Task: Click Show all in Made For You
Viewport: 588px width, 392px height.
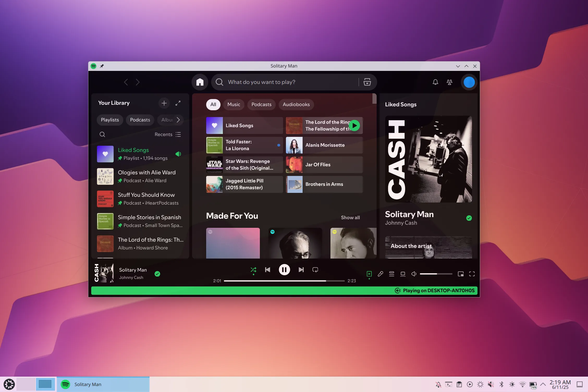Action: 350,217
